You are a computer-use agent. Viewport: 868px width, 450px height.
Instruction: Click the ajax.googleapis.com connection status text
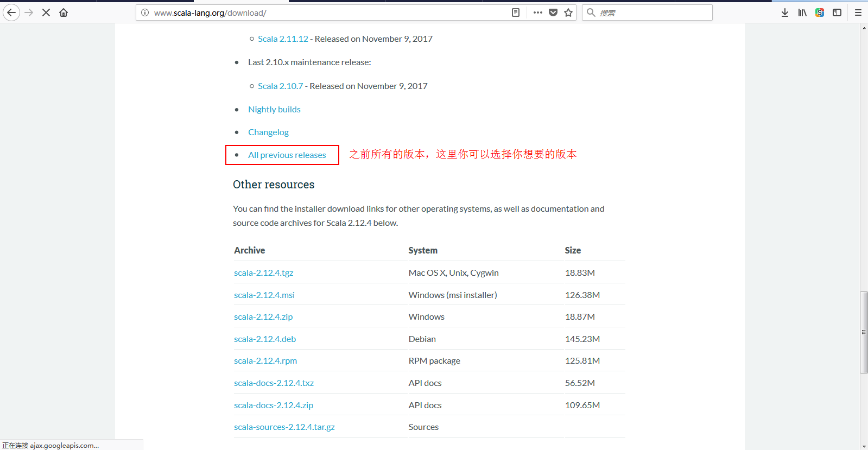[x=50, y=446]
